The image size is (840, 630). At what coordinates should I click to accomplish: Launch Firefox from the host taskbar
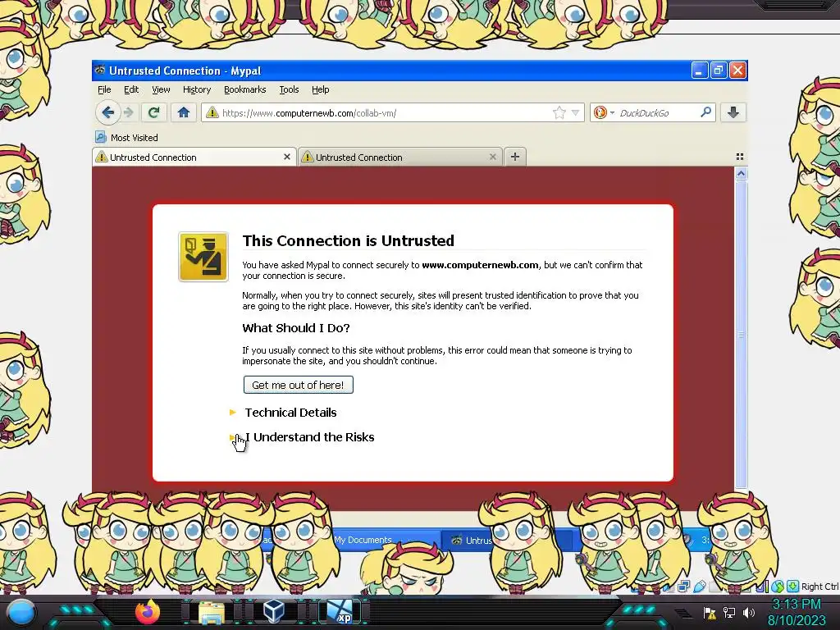pyautogui.click(x=148, y=612)
